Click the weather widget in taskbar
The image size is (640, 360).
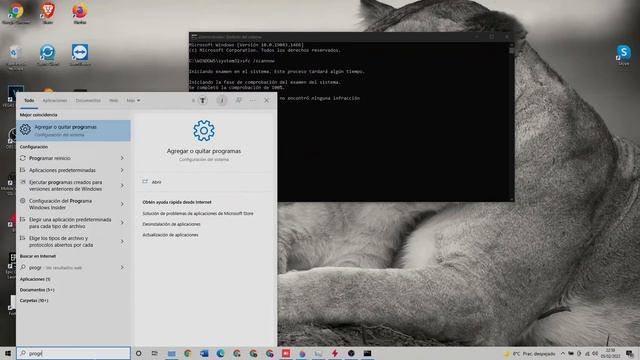[529, 353]
